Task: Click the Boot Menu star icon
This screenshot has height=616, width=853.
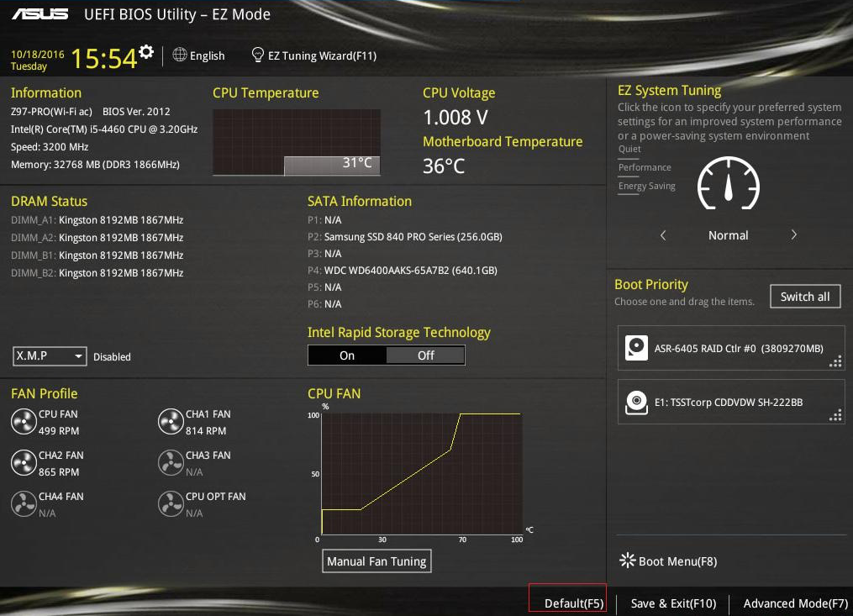Action: pyautogui.click(x=627, y=561)
